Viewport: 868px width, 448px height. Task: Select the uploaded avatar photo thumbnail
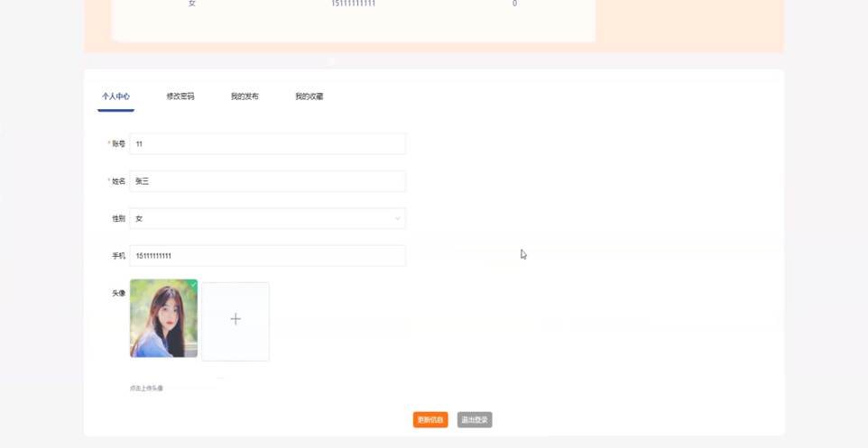(163, 318)
